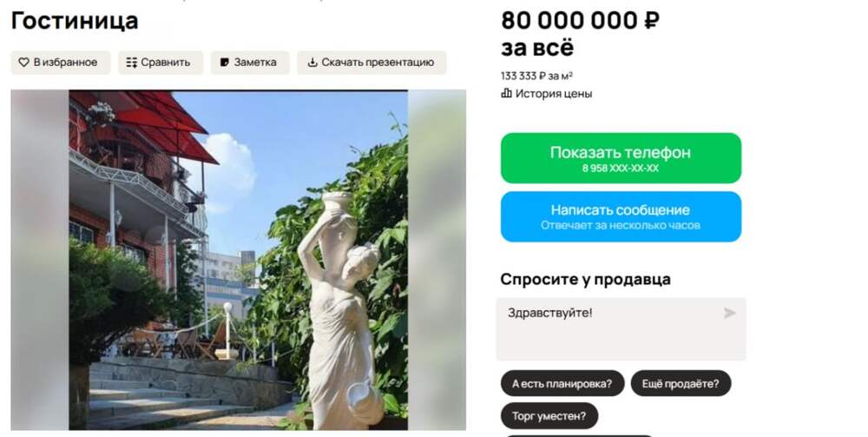Click the heart icon in В избранное

tap(23, 63)
